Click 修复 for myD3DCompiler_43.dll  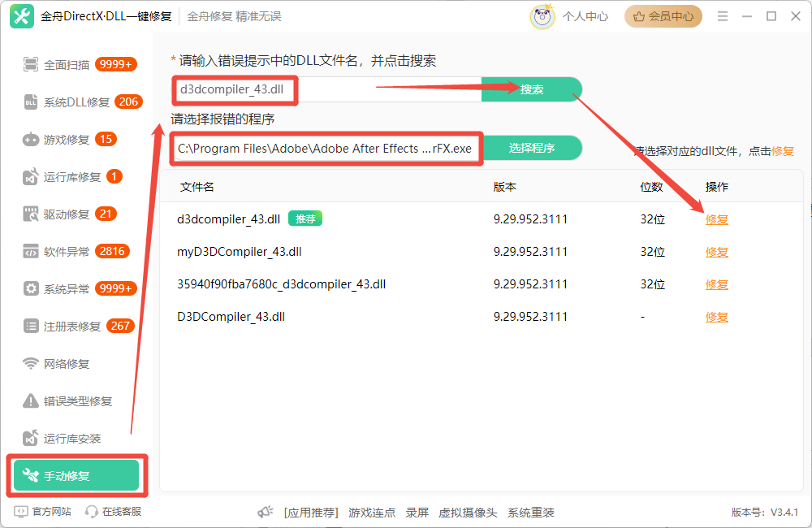pos(717,253)
